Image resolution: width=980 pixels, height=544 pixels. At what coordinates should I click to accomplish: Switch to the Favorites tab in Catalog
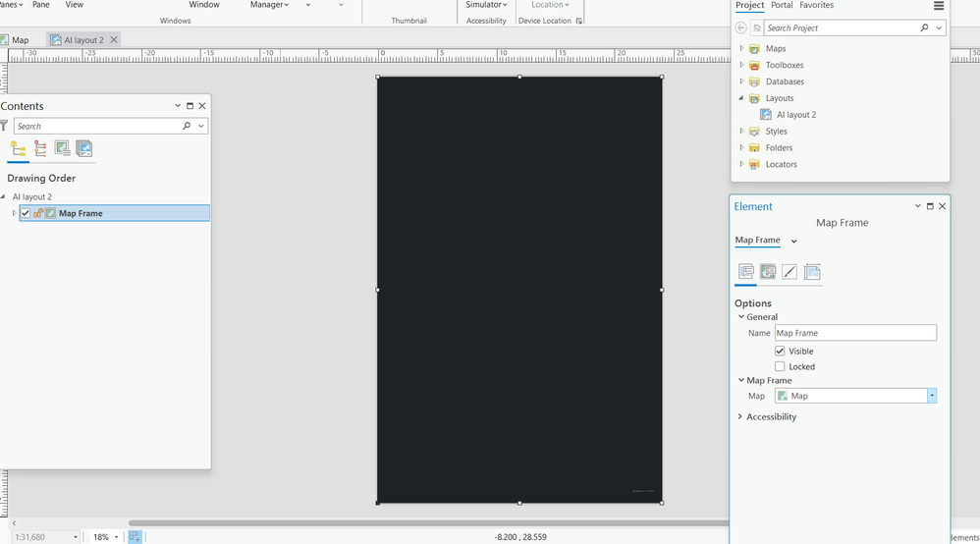tap(816, 5)
